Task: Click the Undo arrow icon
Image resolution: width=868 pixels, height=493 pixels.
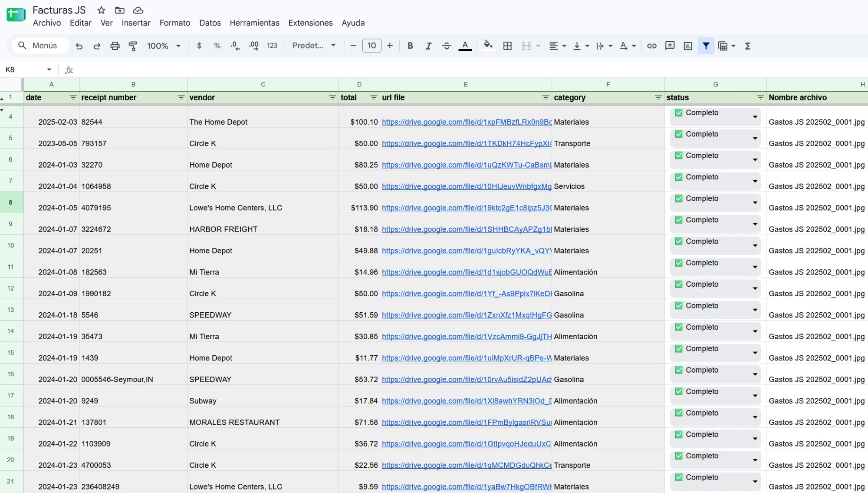Action: 79,46
